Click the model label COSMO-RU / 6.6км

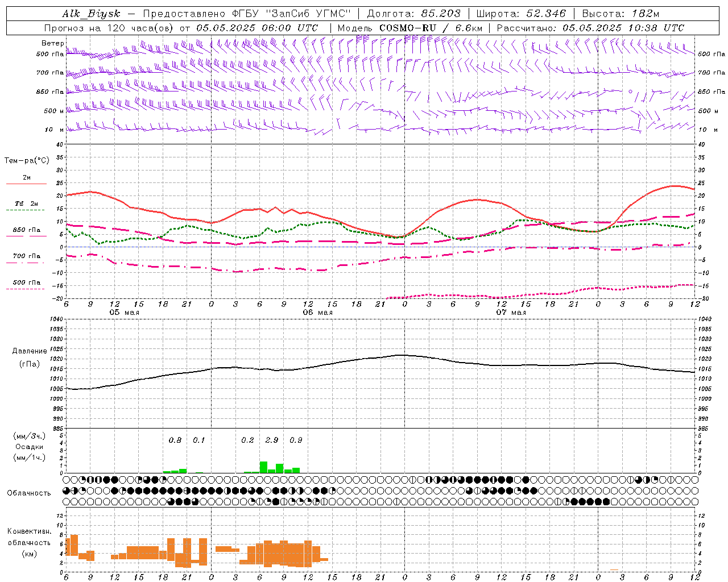click(x=431, y=28)
